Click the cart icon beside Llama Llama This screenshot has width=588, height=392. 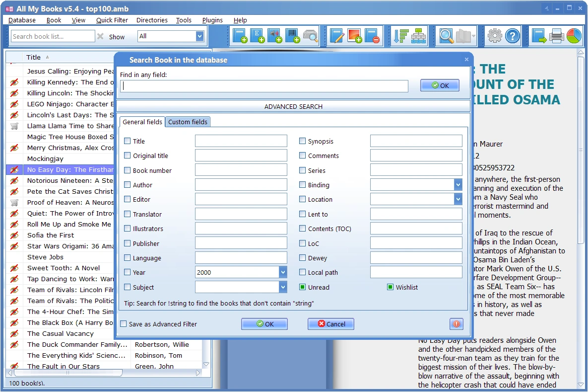click(14, 126)
